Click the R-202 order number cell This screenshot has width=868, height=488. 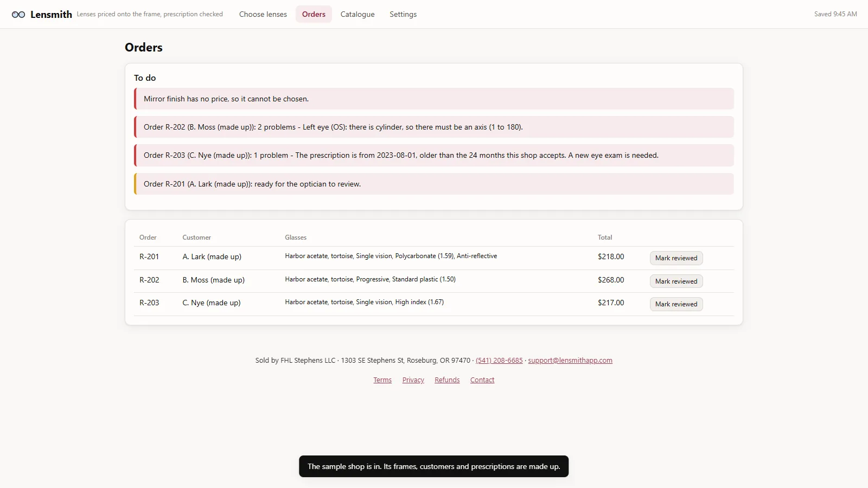click(x=149, y=280)
